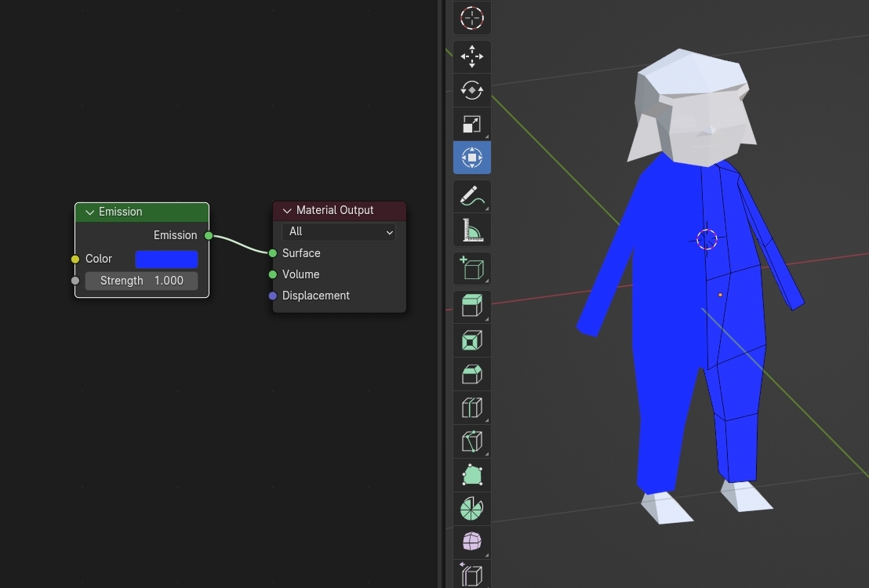Activate the Annotate tool
869x588 pixels.
tap(471, 196)
